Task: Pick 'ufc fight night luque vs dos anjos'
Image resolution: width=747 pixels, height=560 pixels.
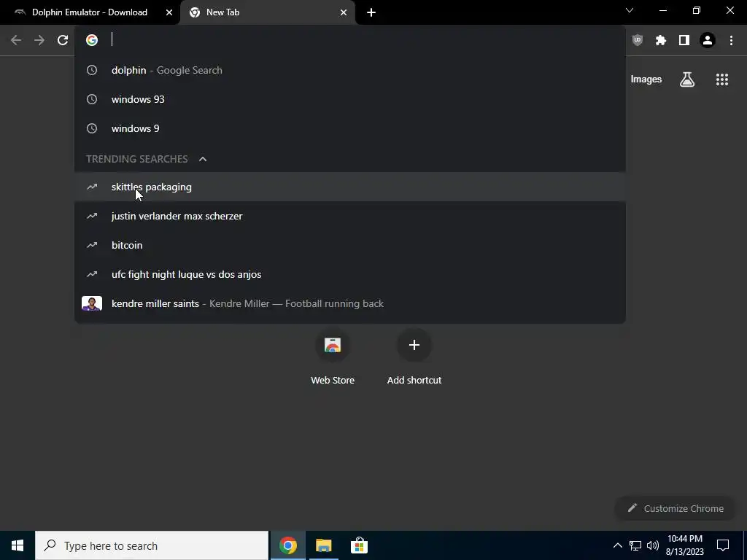Action: [x=350, y=274]
